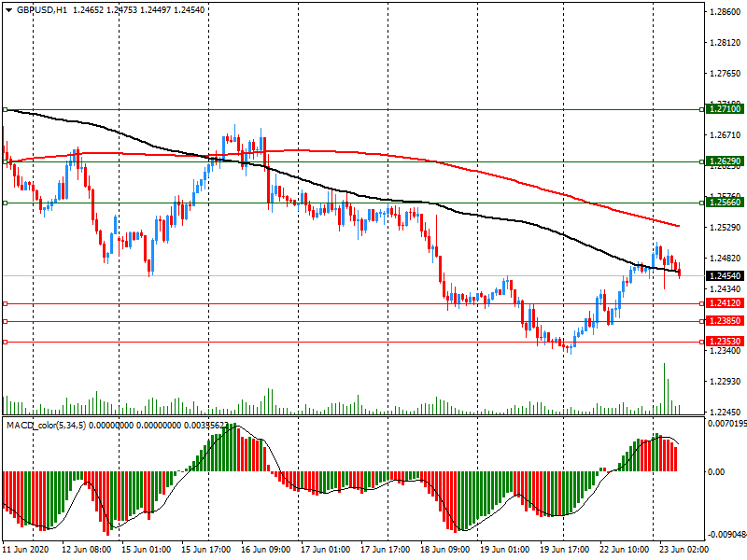Select the red 1.23850 support level label
747x560 pixels.
725,321
